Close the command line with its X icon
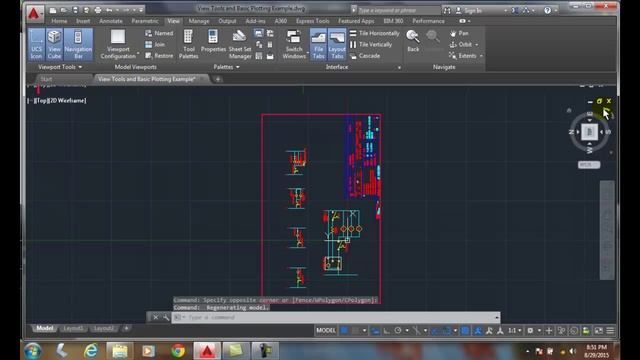 pos(156,317)
